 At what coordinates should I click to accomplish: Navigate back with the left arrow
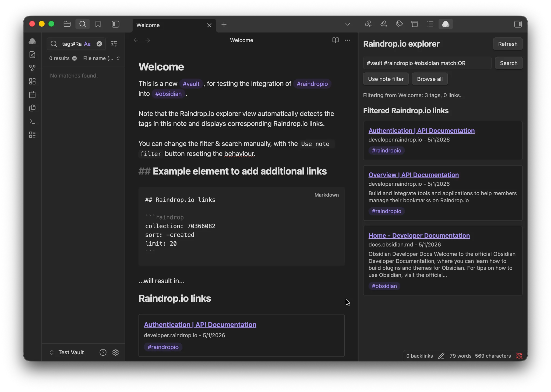tap(136, 40)
